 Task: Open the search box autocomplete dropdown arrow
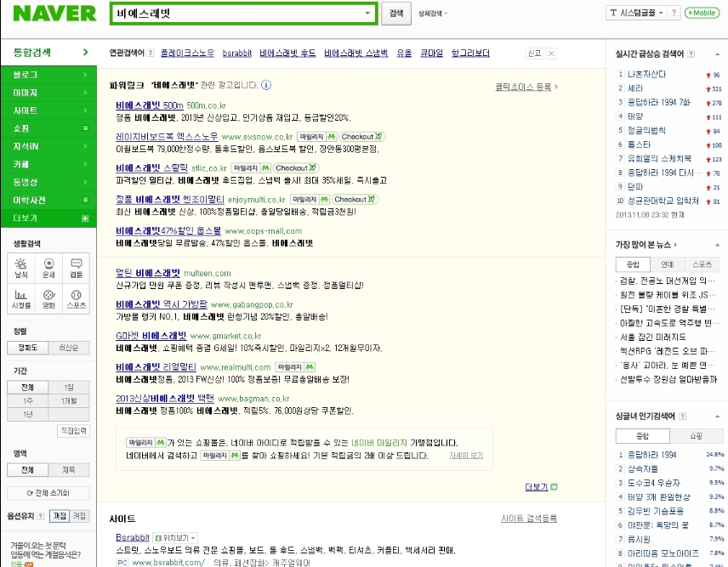[367, 13]
